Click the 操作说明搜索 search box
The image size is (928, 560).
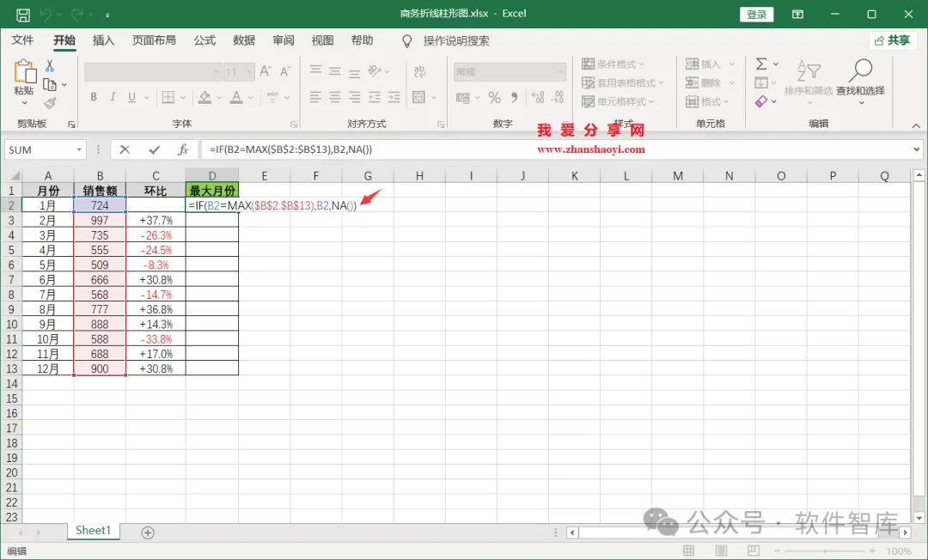[455, 41]
